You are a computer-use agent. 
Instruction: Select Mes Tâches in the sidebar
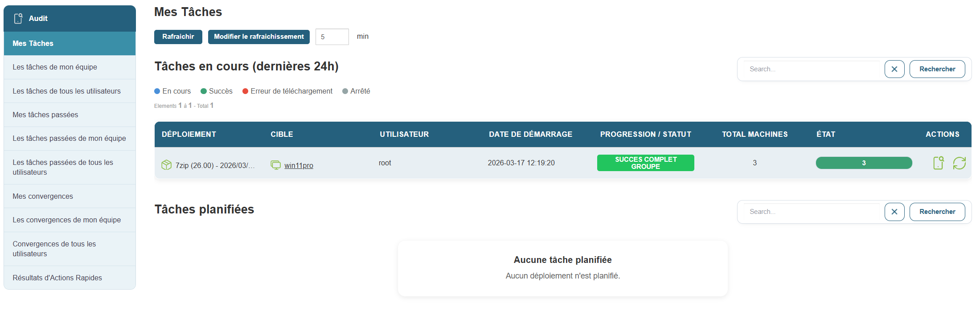click(70, 43)
